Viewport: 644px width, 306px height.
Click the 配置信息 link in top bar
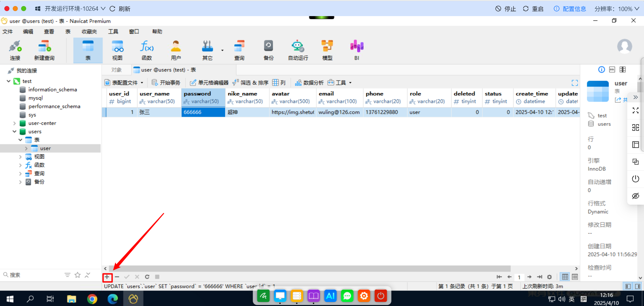[x=570, y=9]
